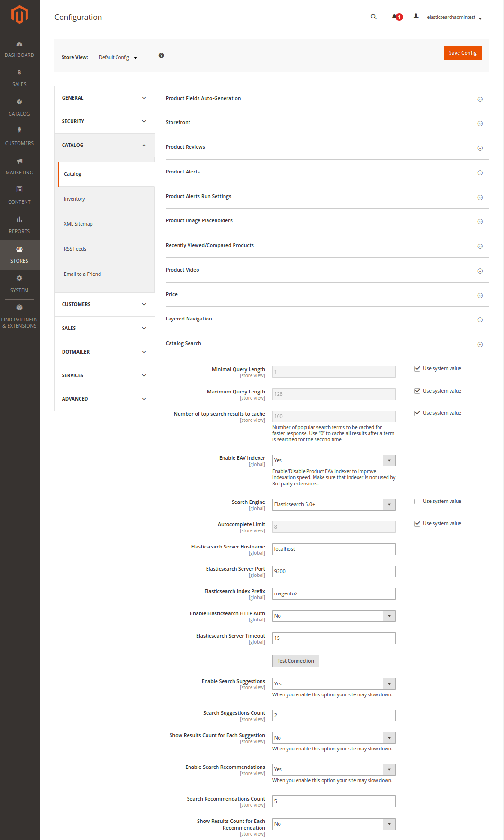Open the Dashboard sidebar icon

pyautogui.click(x=19, y=45)
